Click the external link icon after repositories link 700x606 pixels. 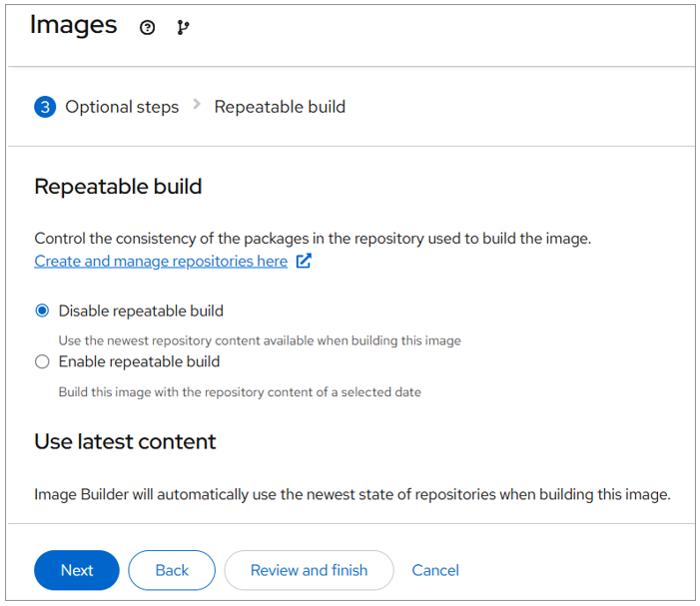(x=304, y=262)
